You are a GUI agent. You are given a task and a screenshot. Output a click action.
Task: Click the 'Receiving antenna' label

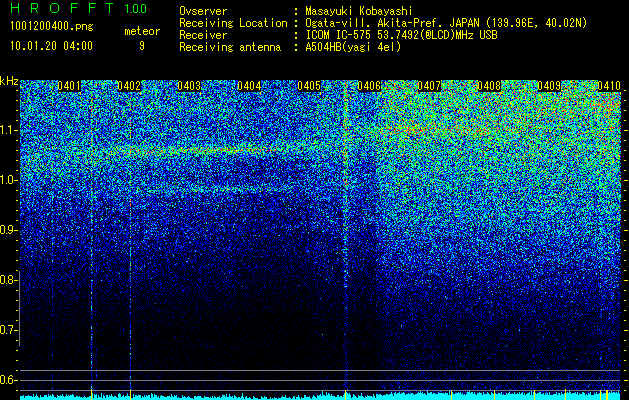pos(230,47)
